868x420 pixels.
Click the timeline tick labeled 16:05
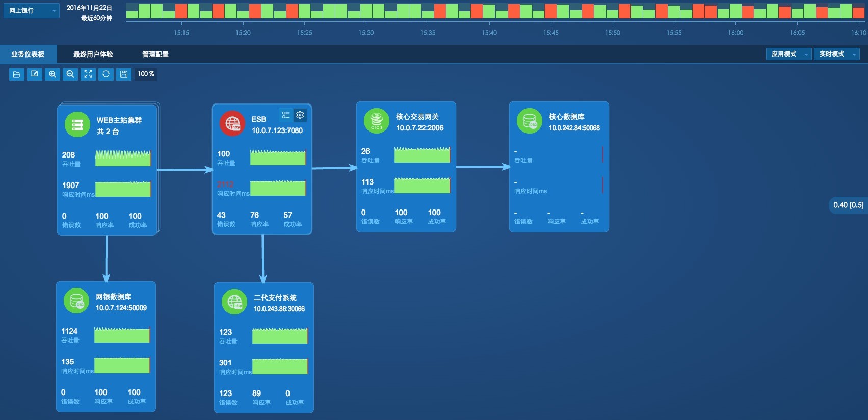(x=797, y=33)
